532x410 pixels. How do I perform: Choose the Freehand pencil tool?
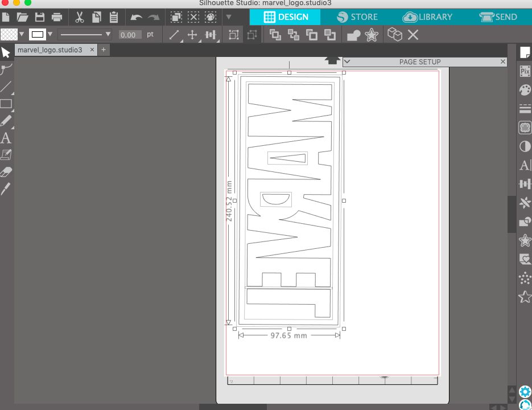[x=6, y=121]
